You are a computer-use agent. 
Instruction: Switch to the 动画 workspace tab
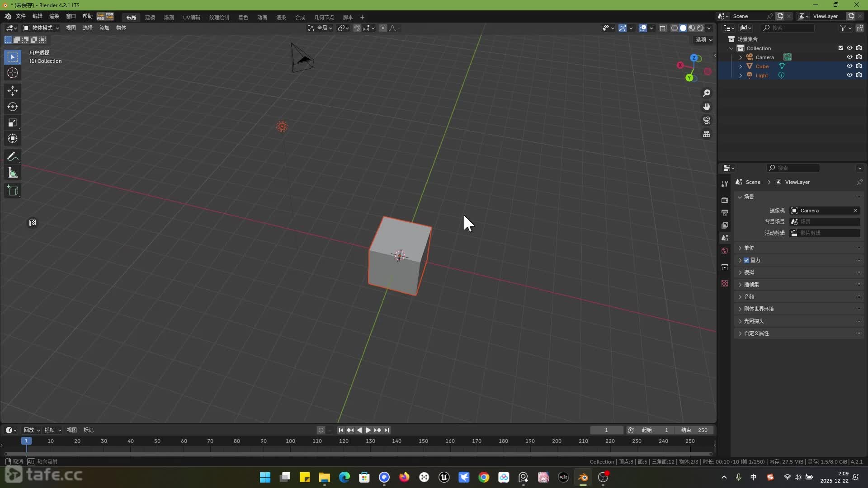[x=262, y=17]
